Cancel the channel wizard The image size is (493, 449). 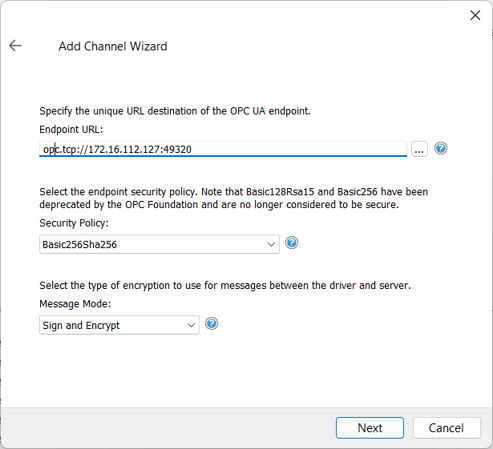click(x=447, y=428)
